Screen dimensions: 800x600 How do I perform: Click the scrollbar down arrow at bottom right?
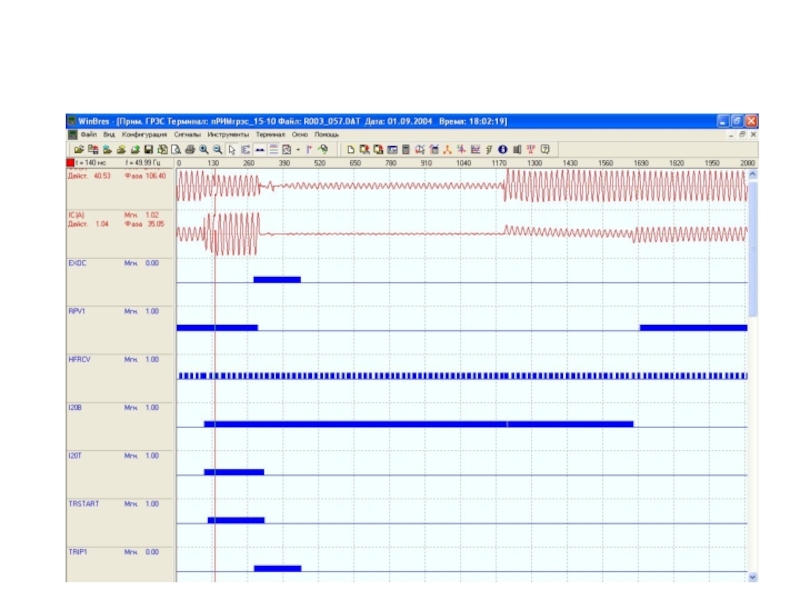point(752,577)
